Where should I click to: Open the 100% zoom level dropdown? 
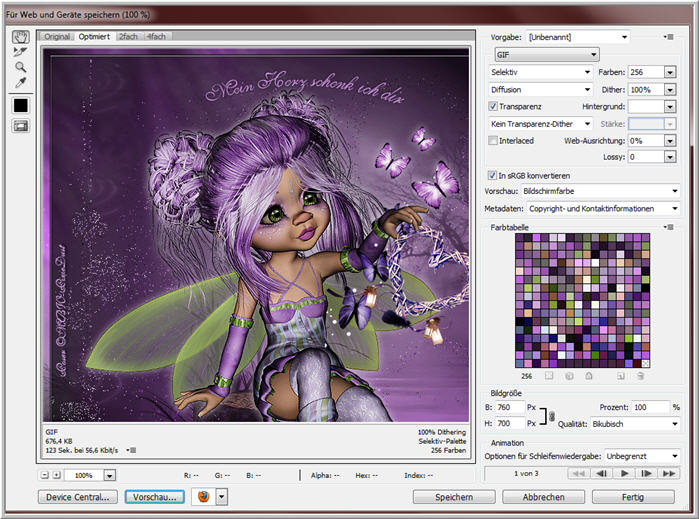click(110, 475)
